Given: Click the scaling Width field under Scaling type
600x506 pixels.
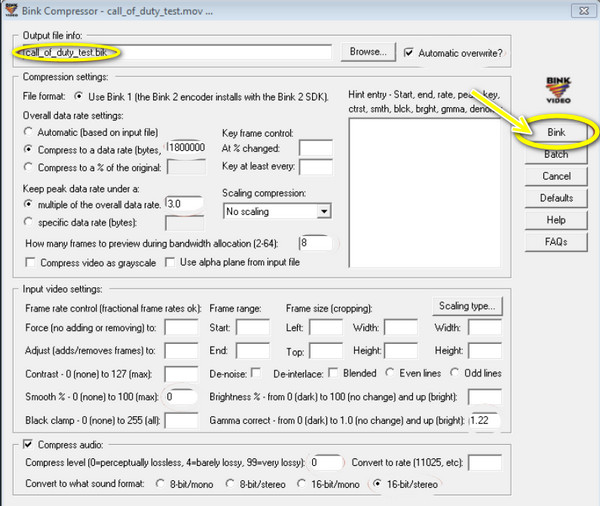Looking at the screenshot, I should coord(485,328).
